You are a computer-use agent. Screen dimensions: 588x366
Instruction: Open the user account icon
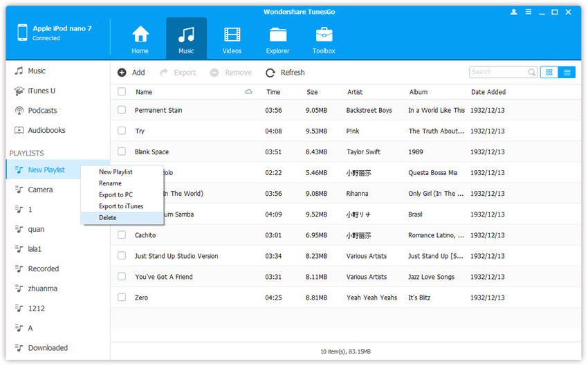pos(514,12)
